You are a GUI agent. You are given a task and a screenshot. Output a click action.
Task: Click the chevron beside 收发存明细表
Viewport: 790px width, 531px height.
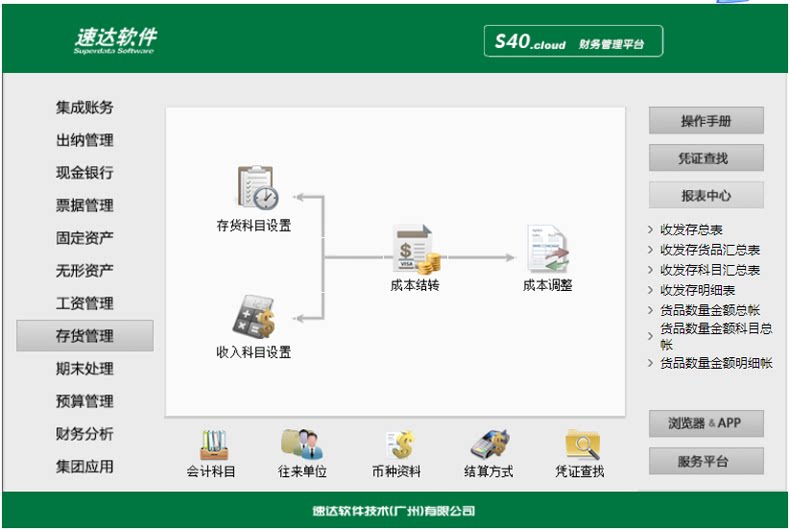[650, 290]
